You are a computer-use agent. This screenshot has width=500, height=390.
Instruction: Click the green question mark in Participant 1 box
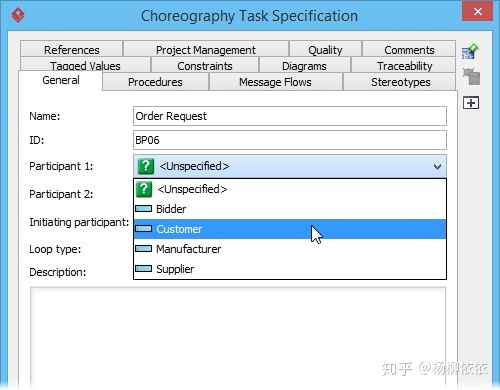(146, 166)
